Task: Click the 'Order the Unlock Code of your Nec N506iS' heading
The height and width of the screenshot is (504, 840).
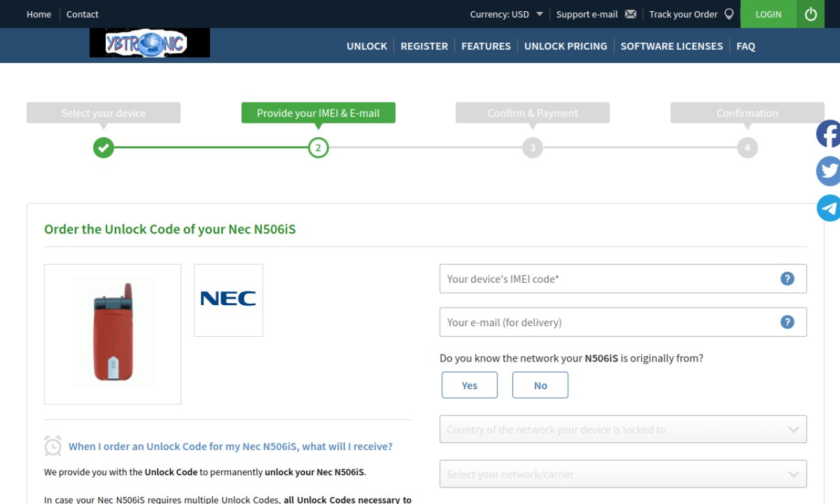Action: click(170, 229)
